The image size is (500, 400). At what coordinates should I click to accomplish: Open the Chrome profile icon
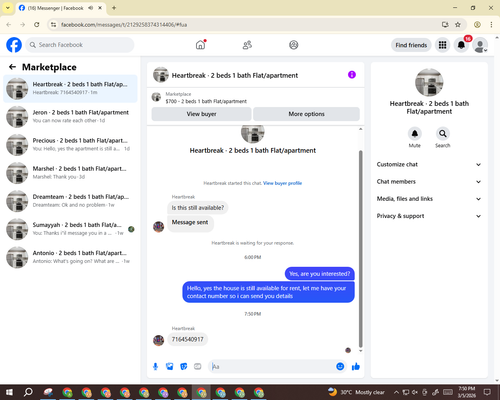477,25
